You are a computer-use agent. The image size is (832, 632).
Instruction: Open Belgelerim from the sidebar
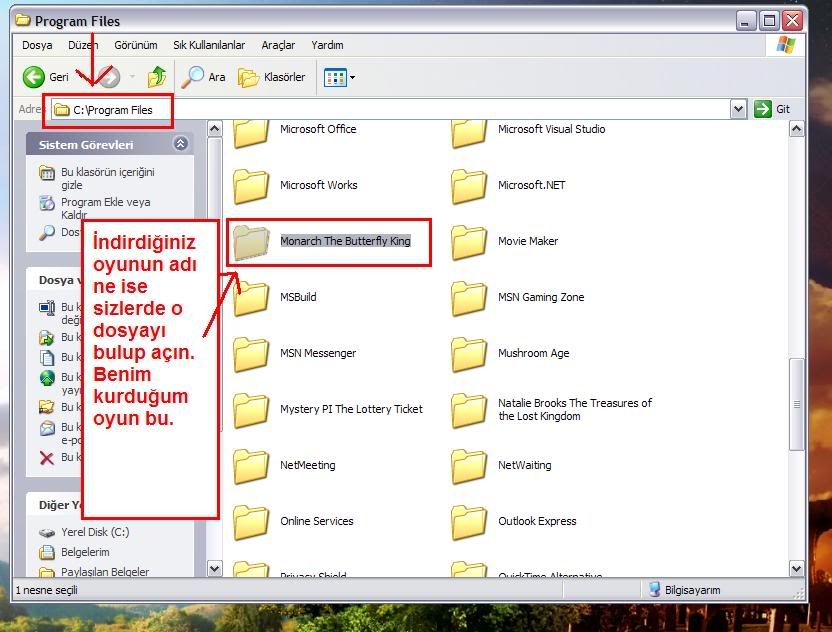pyautogui.click(x=85, y=552)
